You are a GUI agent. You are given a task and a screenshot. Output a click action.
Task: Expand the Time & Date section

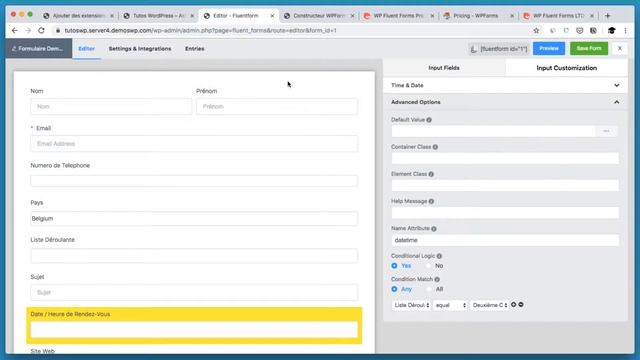(505, 85)
